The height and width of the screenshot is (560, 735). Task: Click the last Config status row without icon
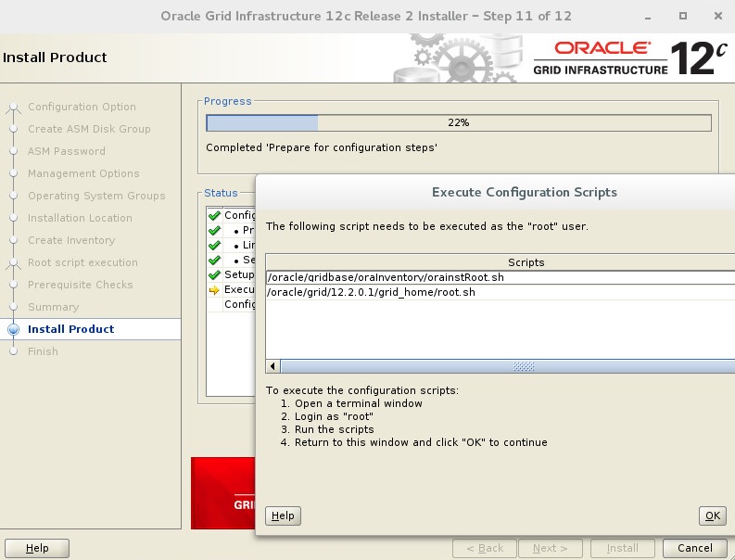[x=239, y=304]
